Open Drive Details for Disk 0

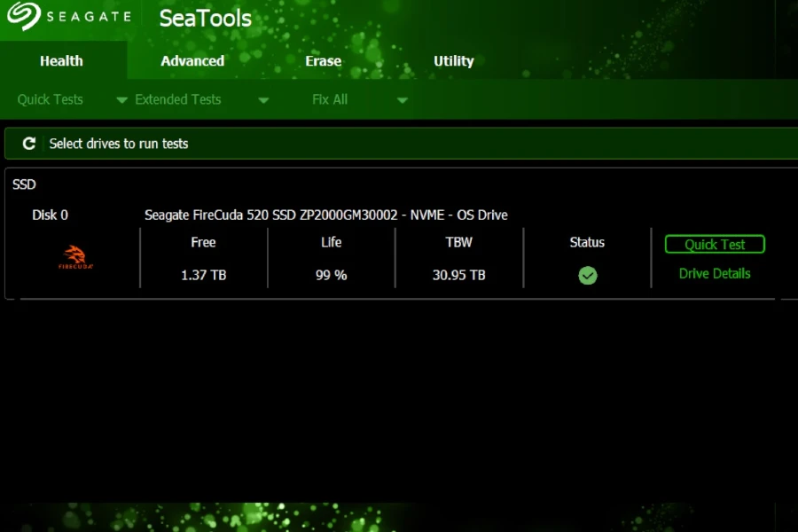pyautogui.click(x=715, y=273)
